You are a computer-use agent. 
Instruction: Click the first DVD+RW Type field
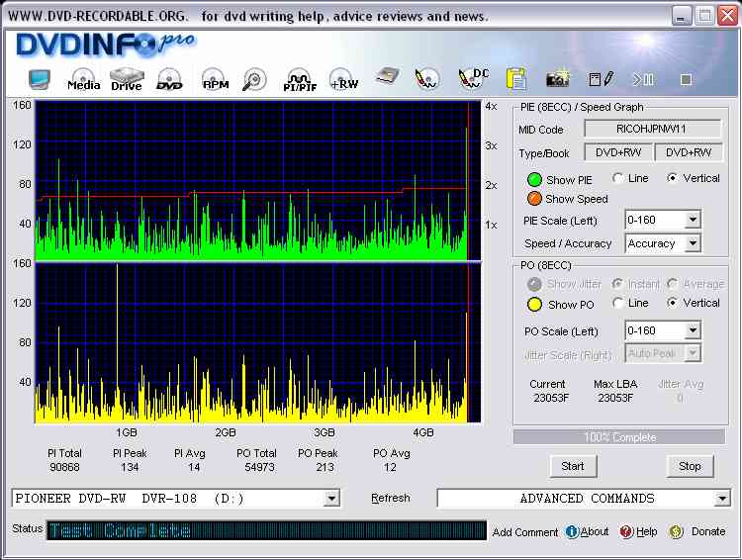[x=618, y=152]
